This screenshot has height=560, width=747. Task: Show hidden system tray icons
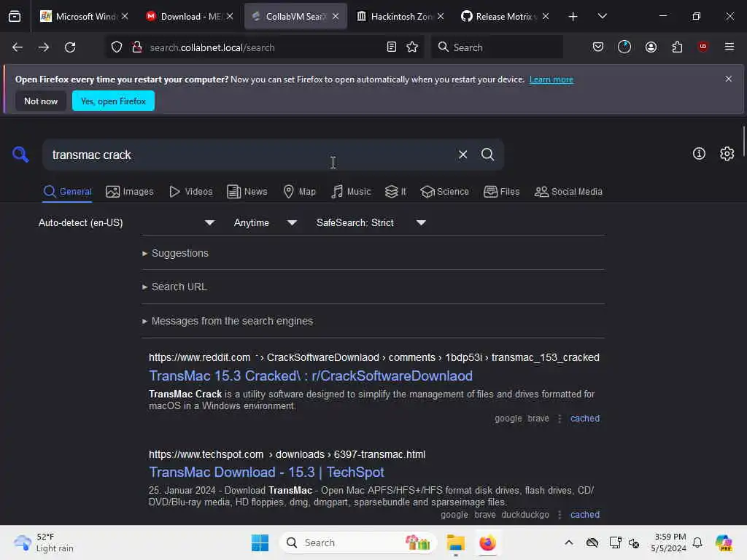(568, 542)
